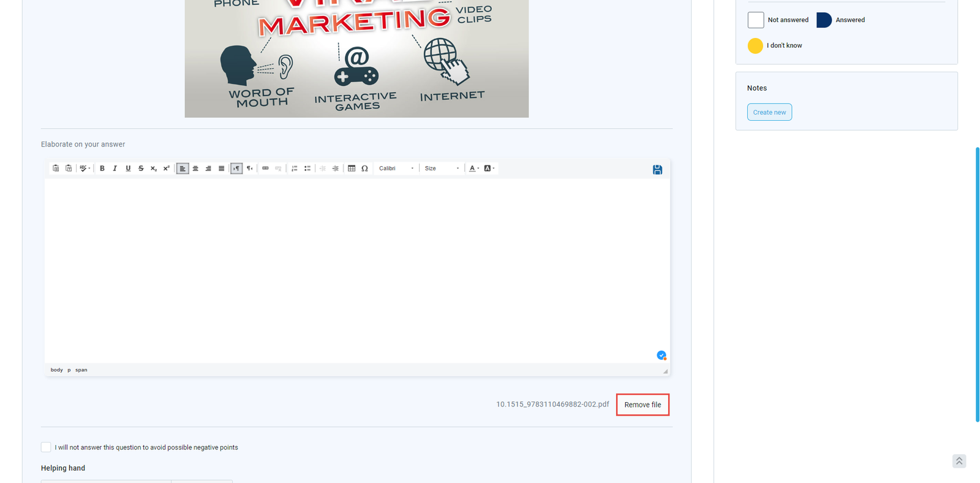Select the 'span' element path item
This screenshot has height=483, width=980.
click(x=81, y=370)
